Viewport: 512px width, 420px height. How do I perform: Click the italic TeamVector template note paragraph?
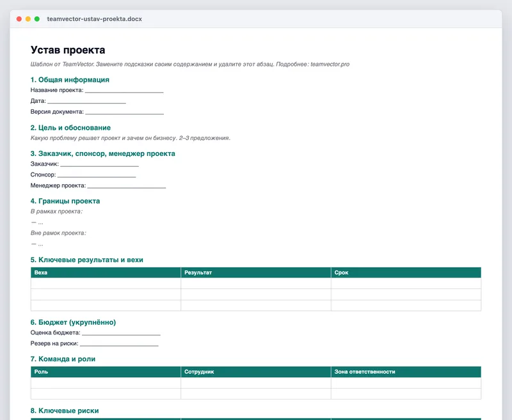190,64
